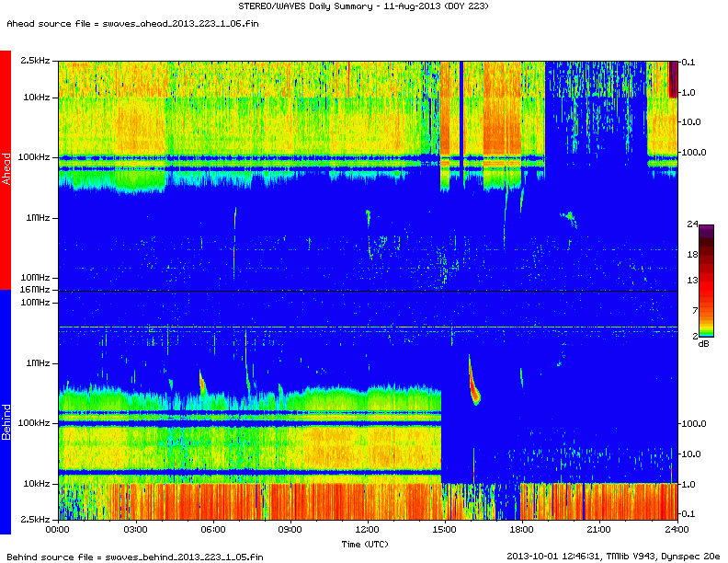Click the red Ahead spacecraft label bar
The image size is (728, 563).
point(6,170)
